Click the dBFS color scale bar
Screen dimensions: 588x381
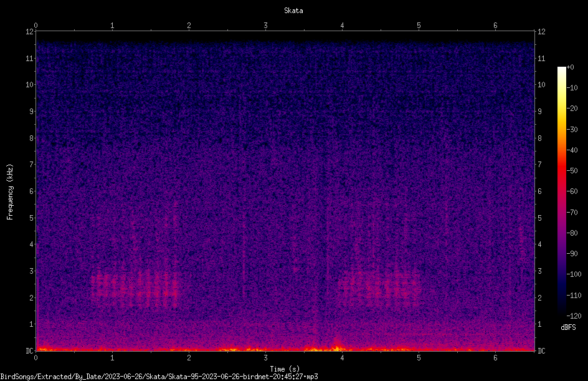[x=561, y=191]
